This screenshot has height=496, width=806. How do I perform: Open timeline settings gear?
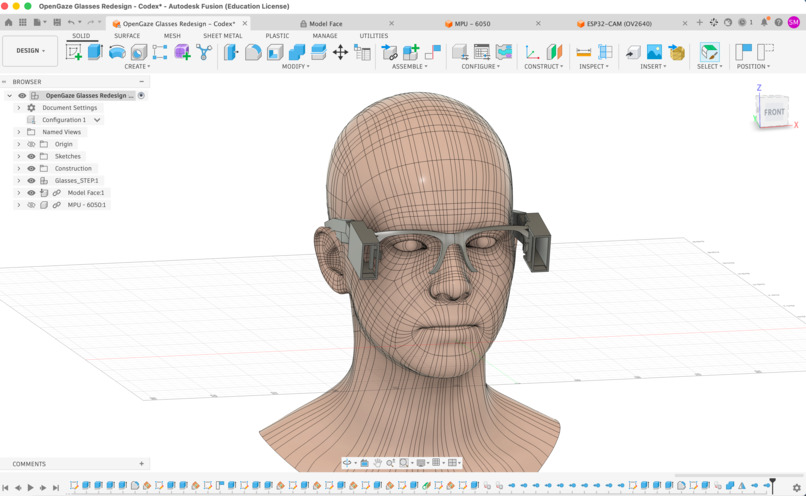point(797,487)
